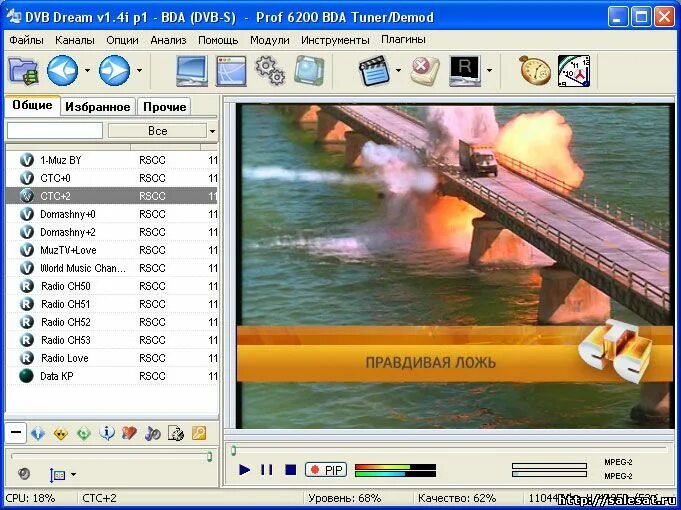Select the World Music Chan... channel

(x=112, y=268)
